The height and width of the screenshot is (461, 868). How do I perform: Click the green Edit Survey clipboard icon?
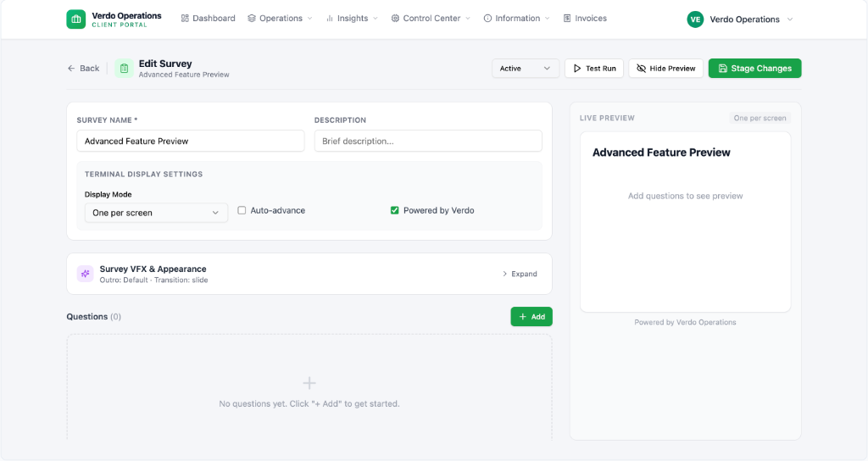click(x=124, y=68)
